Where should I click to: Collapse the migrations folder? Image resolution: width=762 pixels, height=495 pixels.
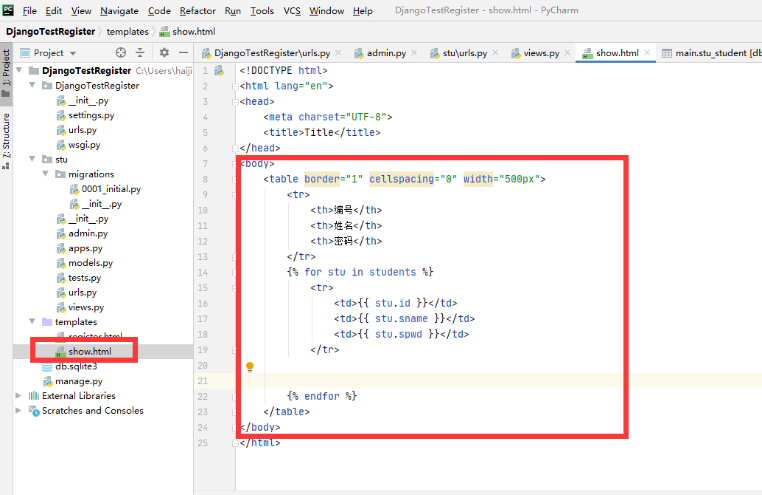pyautogui.click(x=45, y=173)
